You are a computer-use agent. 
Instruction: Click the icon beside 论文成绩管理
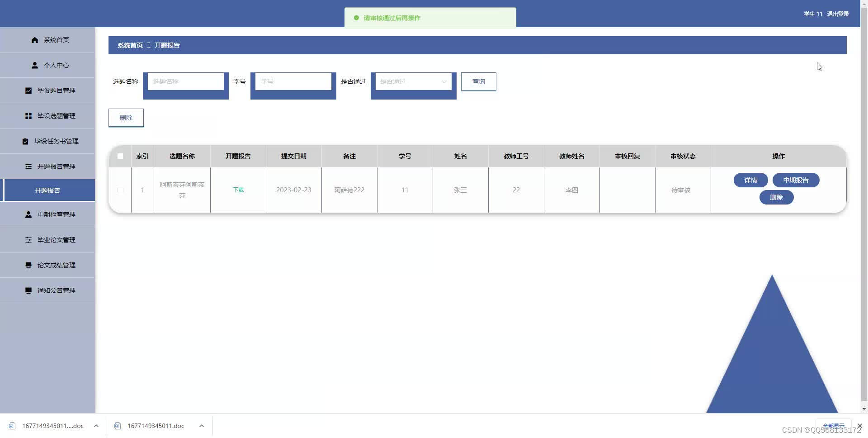[x=28, y=265]
